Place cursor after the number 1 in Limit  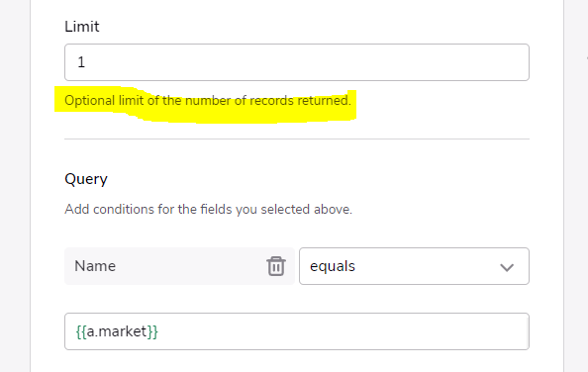(x=87, y=62)
